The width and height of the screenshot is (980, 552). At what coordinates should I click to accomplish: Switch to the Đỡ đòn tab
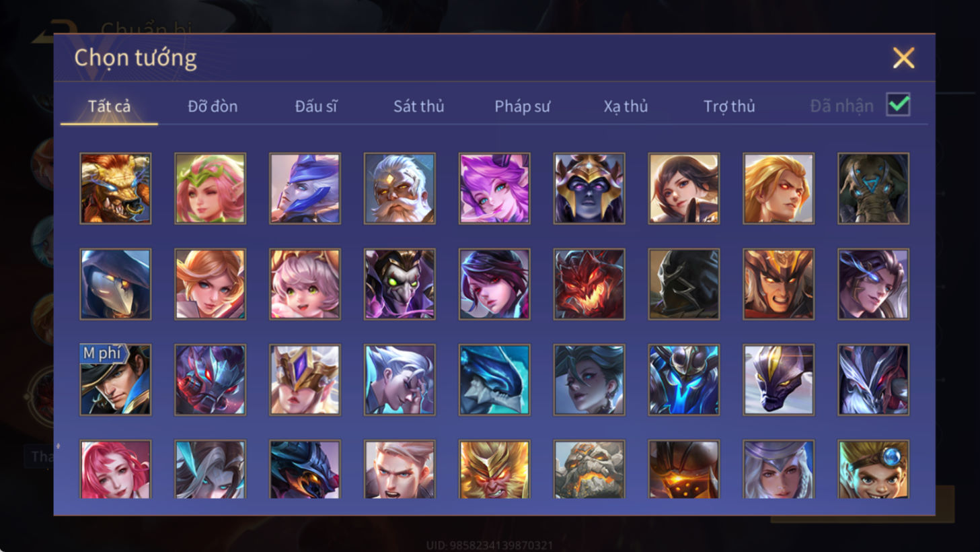coord(213,106)
